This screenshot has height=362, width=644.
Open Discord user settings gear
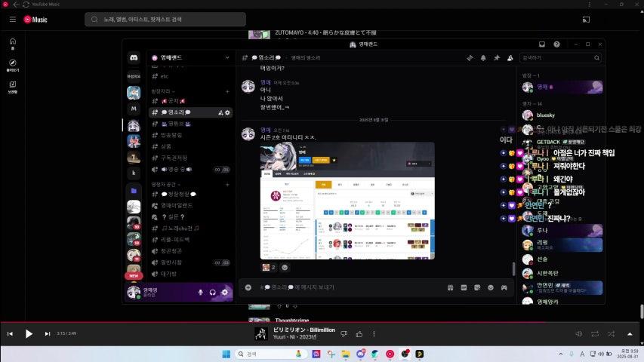point(225,292)
